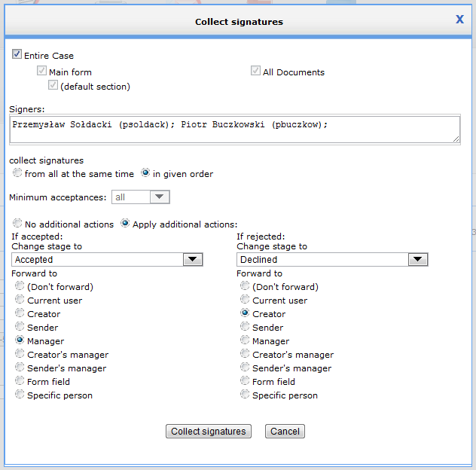The image size is (476, 470).
Task: Click in the Signers text field
Action: 234,129
